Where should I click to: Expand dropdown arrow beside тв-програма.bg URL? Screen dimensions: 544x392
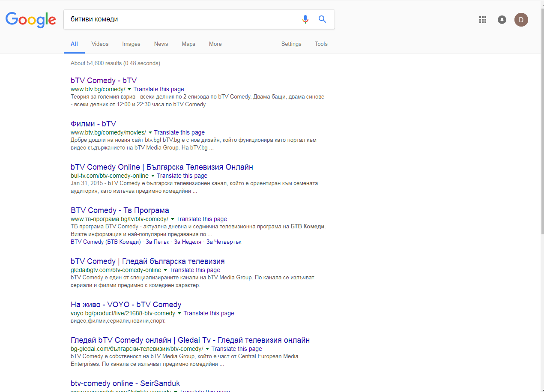(x=172, y=219)
